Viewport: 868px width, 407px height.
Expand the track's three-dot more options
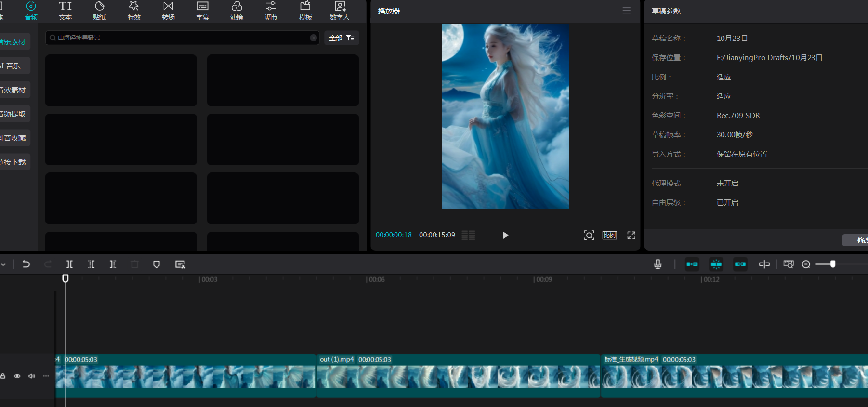pyautogui.click(x=46, y=376)
